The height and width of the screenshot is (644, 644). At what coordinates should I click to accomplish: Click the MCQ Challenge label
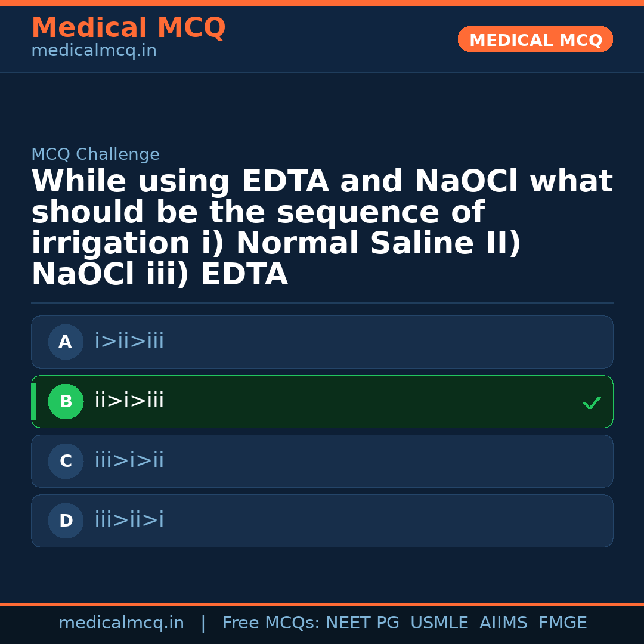pyautogui.click(x=95, y=155)
